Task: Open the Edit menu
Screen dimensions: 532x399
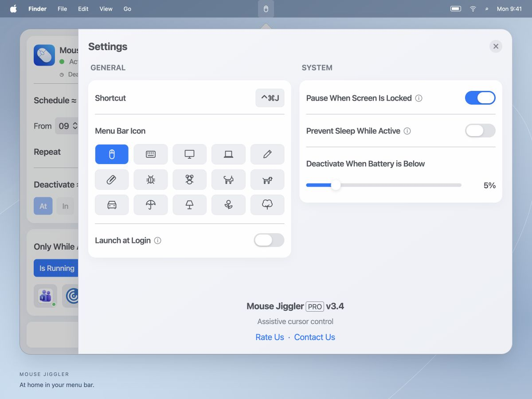Action: tap(83, 9)
